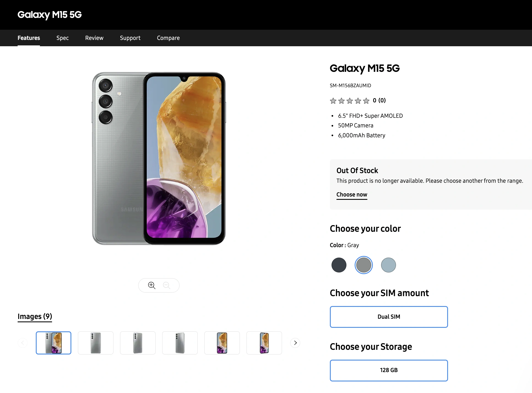Click the Galaxy M15 5G header title
Viewport: 532px width, 393px height.
pyautogui.click(x=50, y=15)
